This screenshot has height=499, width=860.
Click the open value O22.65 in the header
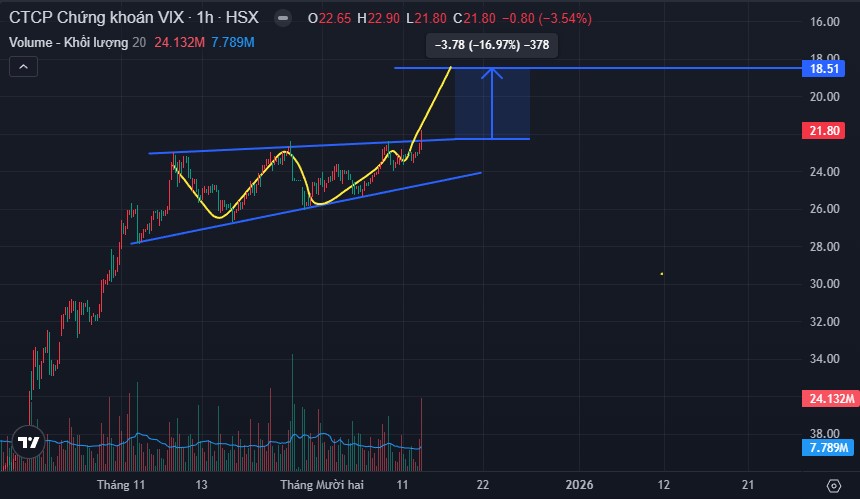(x=329, y=18)
